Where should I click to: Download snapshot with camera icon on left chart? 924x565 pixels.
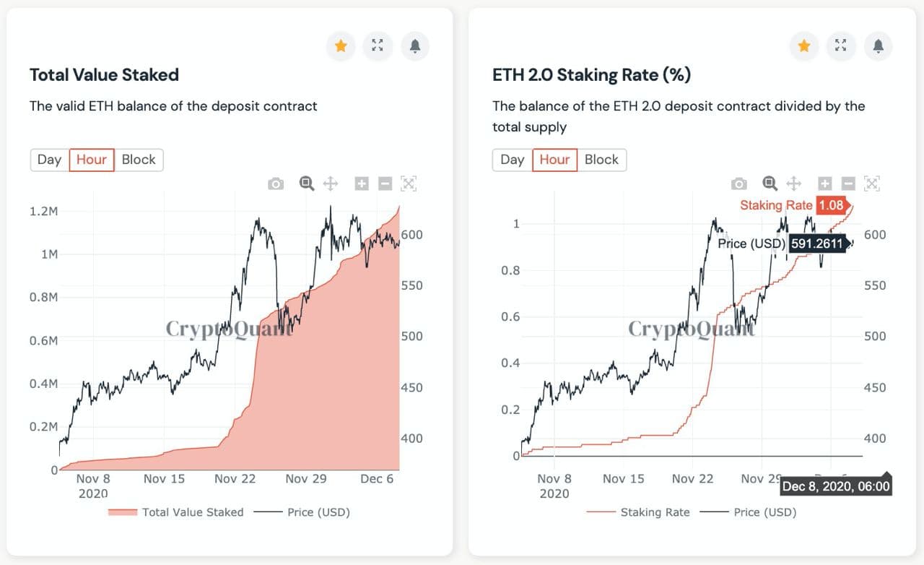click(x=276, y=184)
